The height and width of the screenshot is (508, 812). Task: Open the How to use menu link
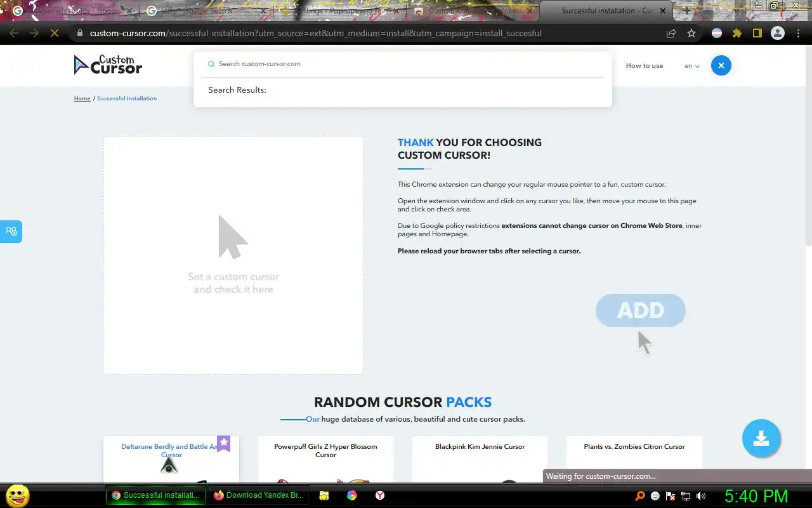click(645, 66)
